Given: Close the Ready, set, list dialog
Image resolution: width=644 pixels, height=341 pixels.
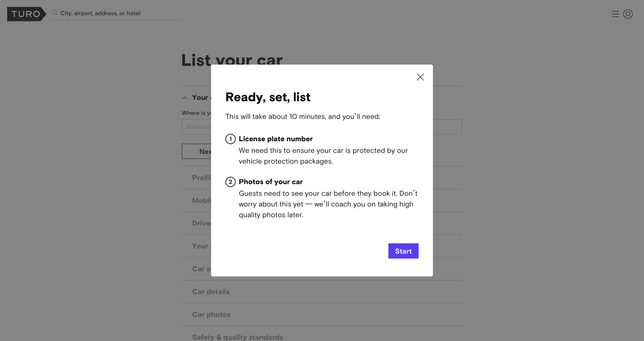Looking at the screenshot, I should pos(420,77).
